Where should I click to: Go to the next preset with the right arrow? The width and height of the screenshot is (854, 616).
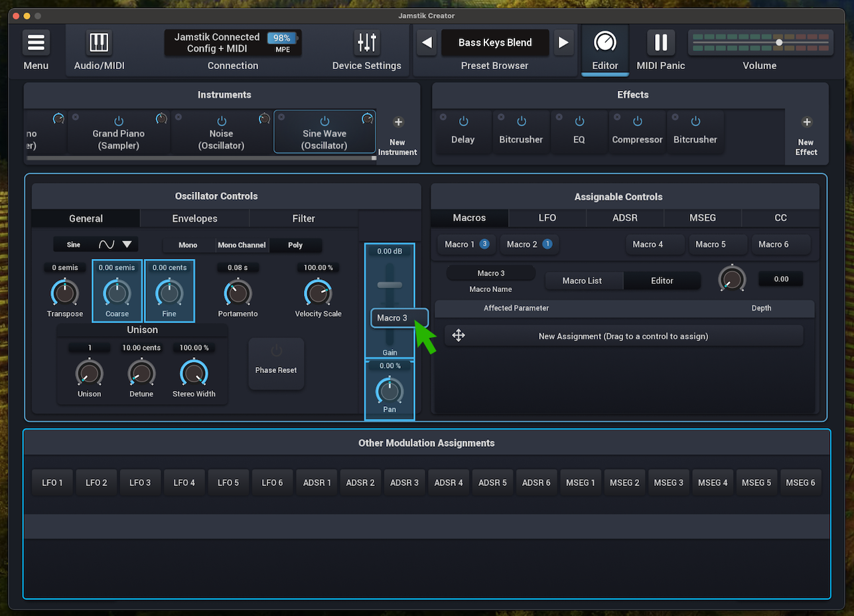(563, 42)
